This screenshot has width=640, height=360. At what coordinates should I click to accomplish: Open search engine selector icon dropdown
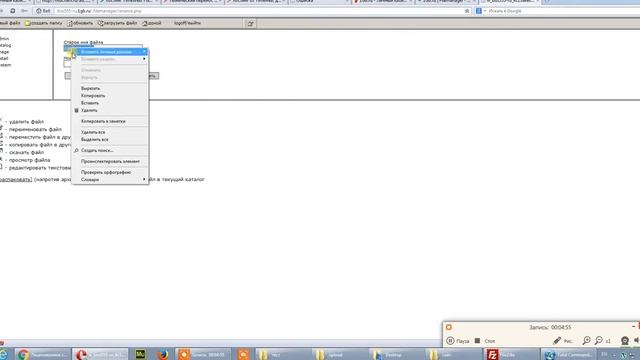point(480,11)
